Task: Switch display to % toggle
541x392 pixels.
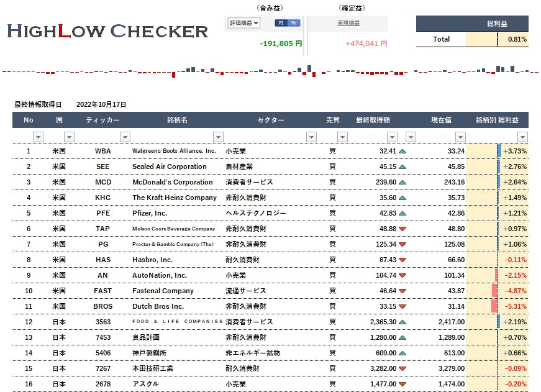Action: tap(294, 23)
